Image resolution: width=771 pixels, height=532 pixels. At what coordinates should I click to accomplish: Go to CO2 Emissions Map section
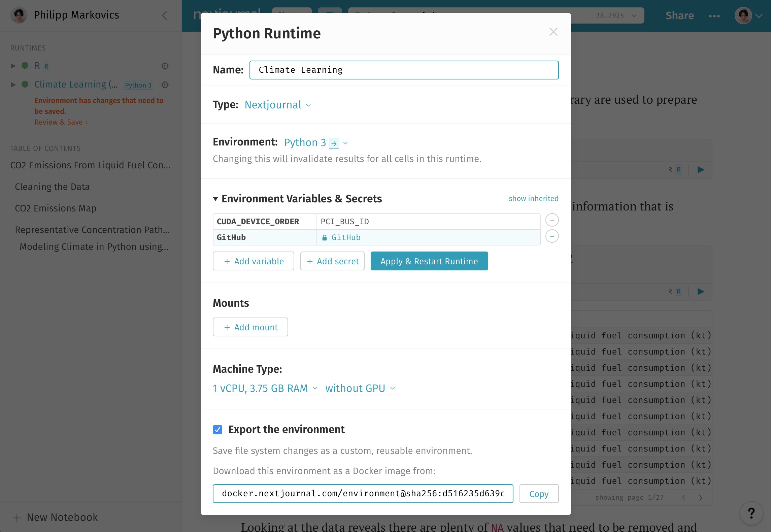pos(56,208)
